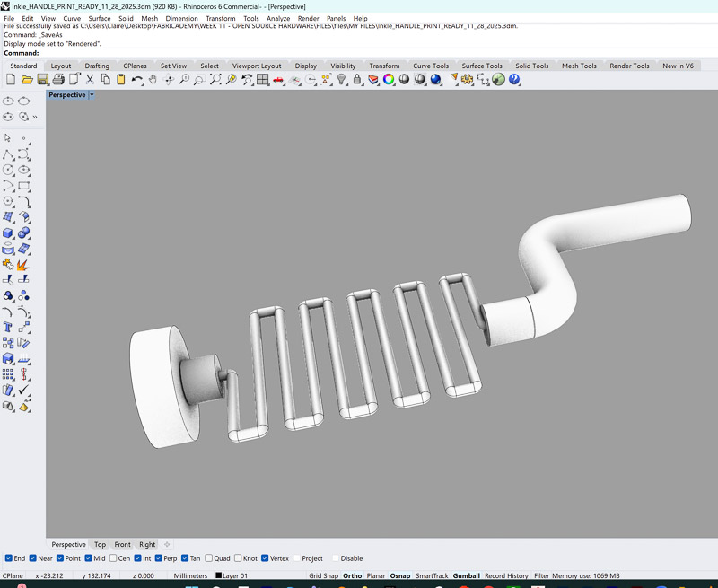Select the Explode tool in sidebar

[23, 264]
